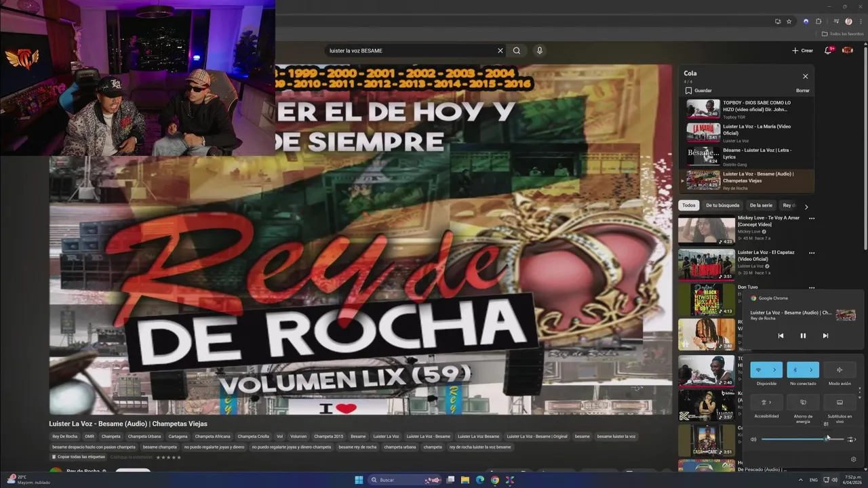Open quick settings gear icon

(853, 459)
